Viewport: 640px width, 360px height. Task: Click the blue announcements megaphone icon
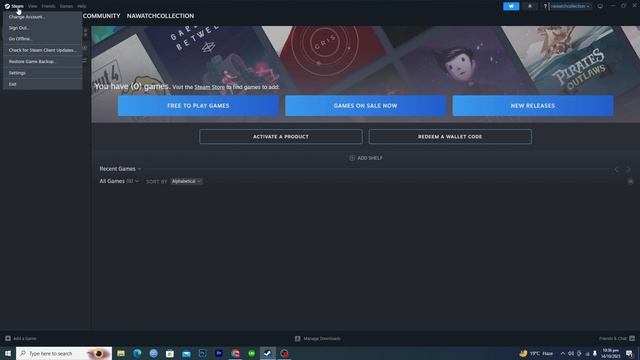click(511, 6)
